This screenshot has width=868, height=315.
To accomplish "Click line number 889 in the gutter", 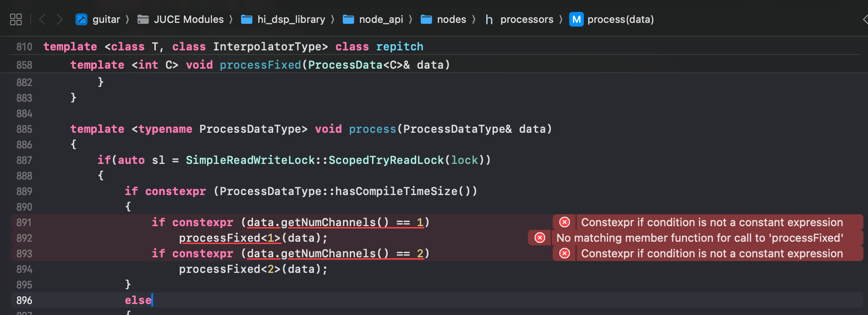I will tap(24, 191).
